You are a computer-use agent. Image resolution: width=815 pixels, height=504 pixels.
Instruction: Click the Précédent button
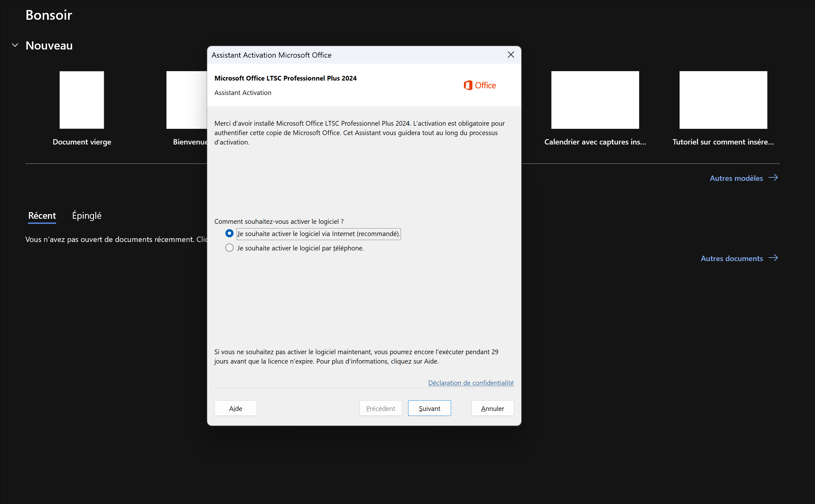pos(381,408)
